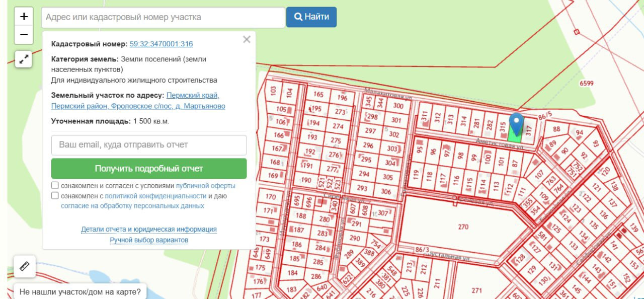Open политикой конфиденциальности link
This screenshot has width=644, height=299.
(155, 196)
